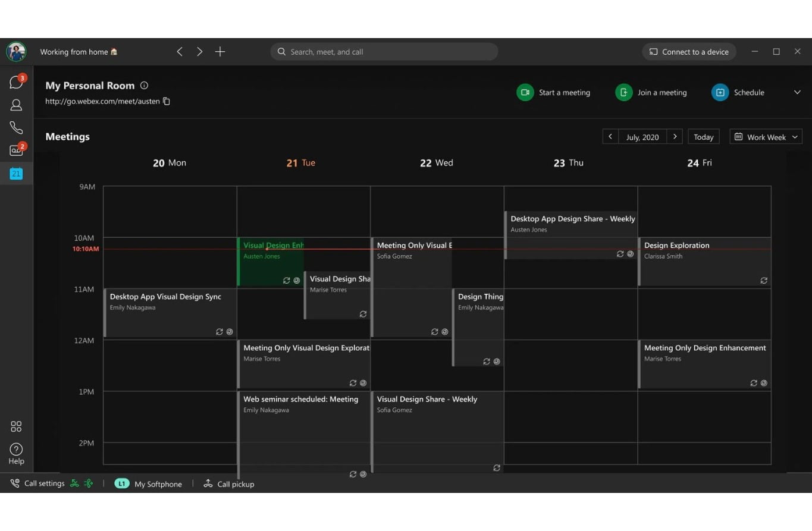Go forward using the right navigation arrow
Image resolution: width=812 pixels, height=531 pixels.
click(x=200, y=52)
